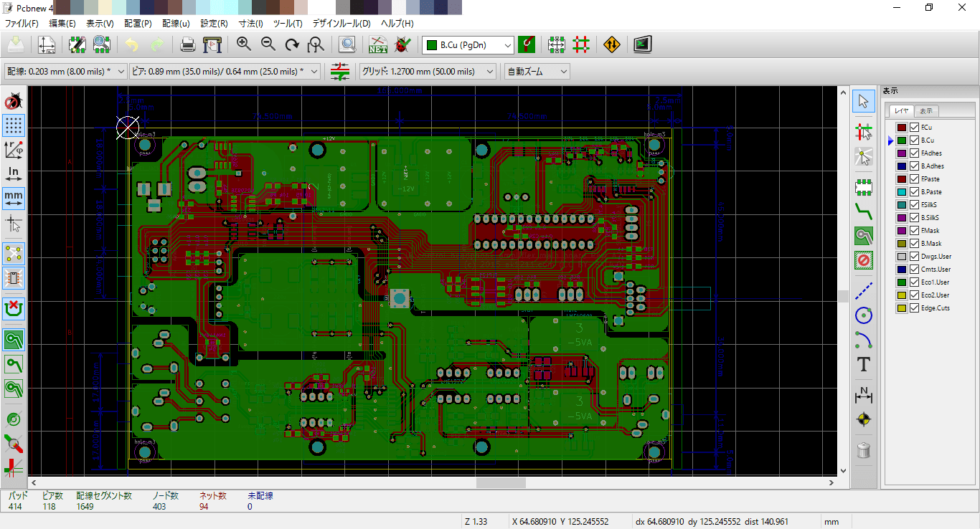Open the Python scripting console icon
The height and width of the screenshot is (529, 980).
643,44
